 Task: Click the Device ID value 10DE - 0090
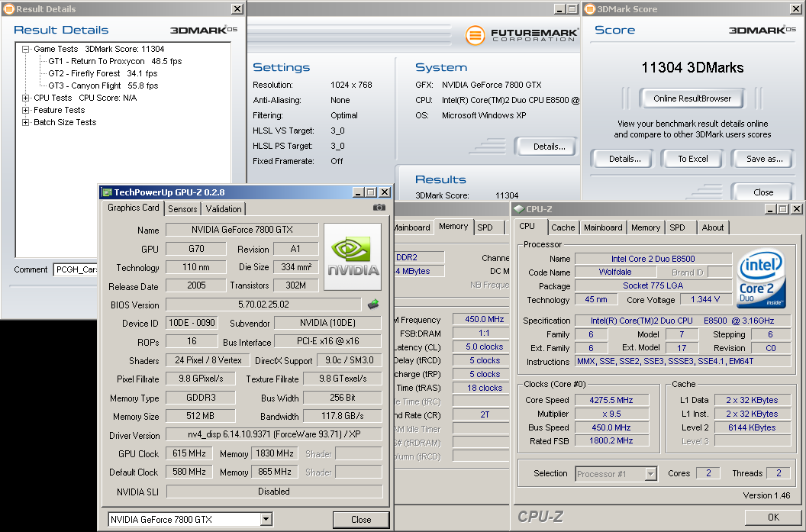192,323
